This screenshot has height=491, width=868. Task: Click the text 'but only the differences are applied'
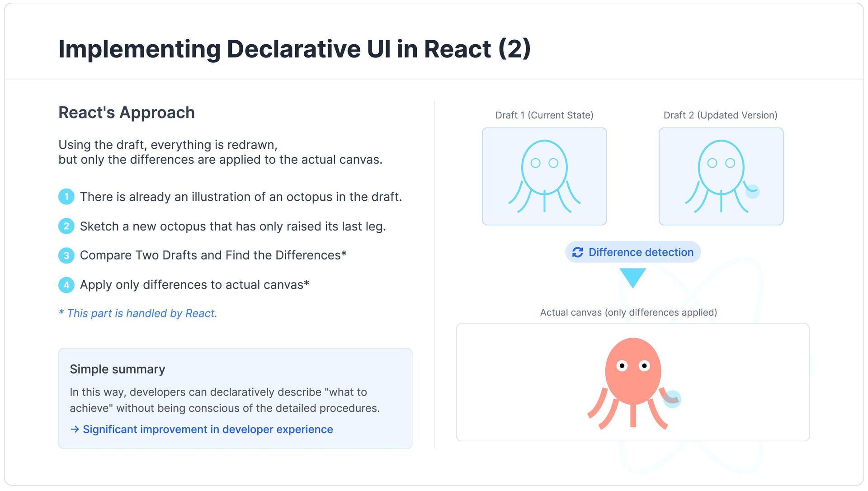click(x=220, y=160)
